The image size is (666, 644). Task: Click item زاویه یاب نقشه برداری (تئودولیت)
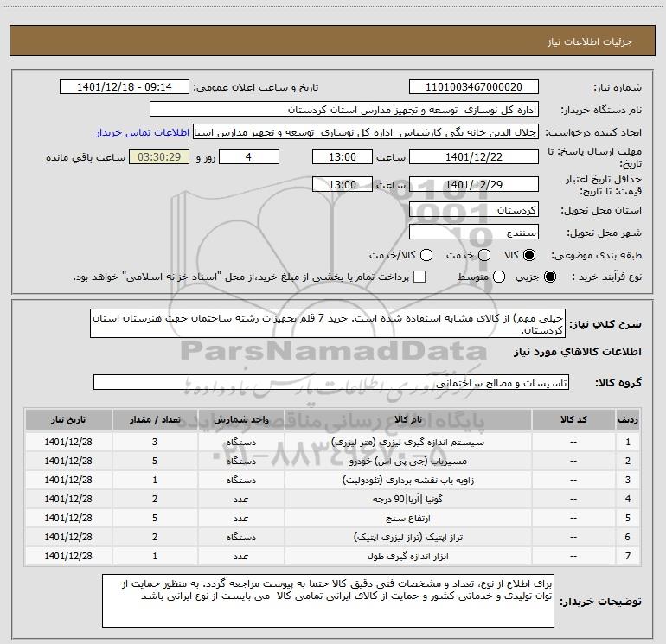tap(407, 480)
